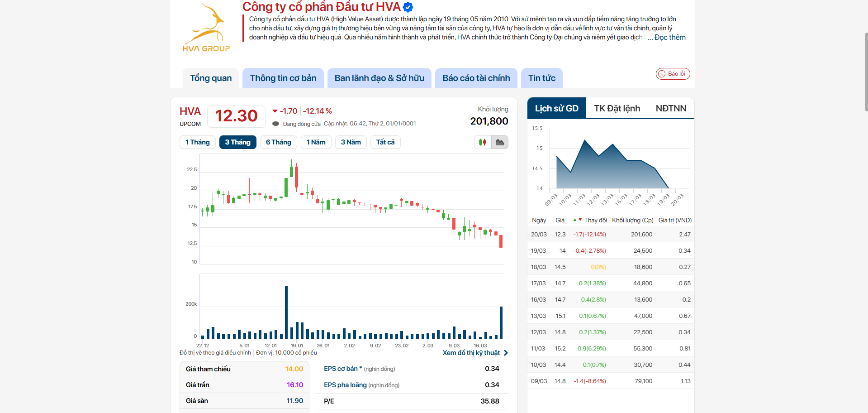Click the 19/03 row volume 24,500
This screenshot has height=413, width=868.
tap(643, 251)
